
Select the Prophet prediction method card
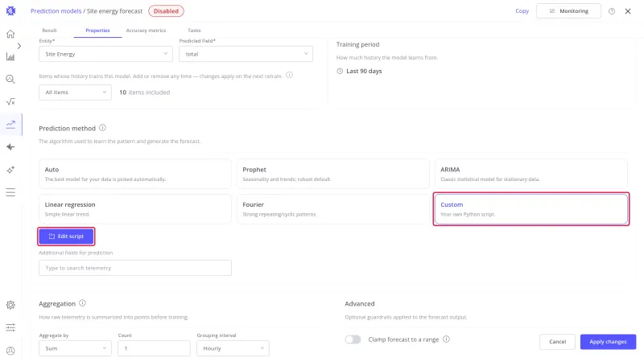tap(333, 174)
